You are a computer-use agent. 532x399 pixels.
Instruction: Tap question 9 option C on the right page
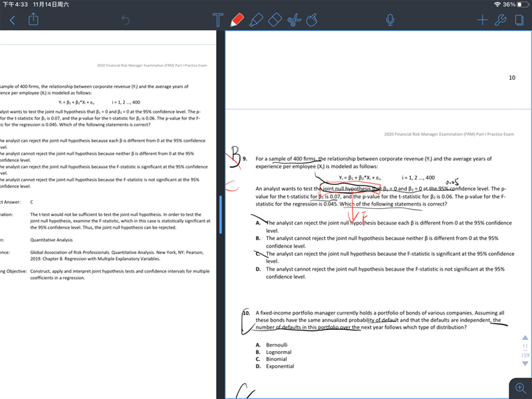[x=385, y=257]
